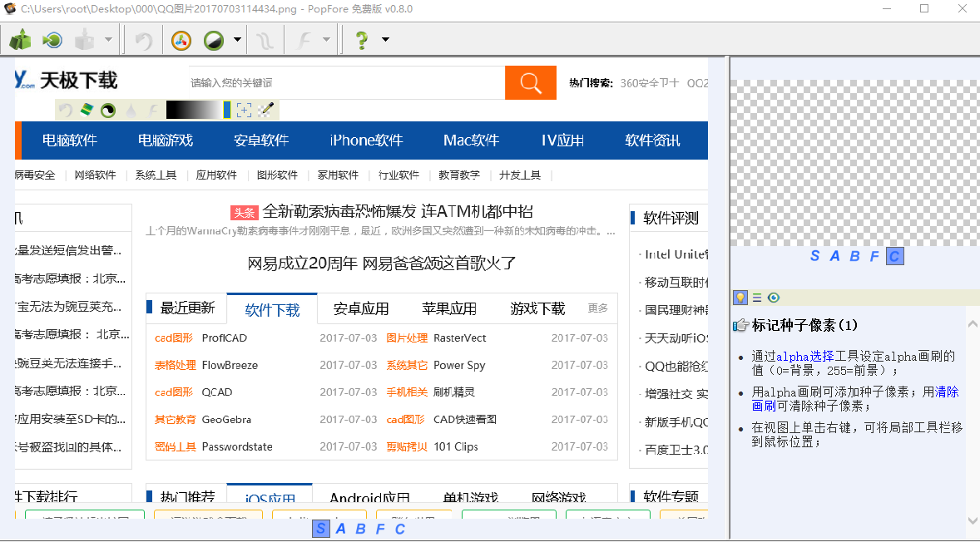Switch main view to mode F
Image resolution: width=980 pixels, height=542 pixels.
(380, 529)
